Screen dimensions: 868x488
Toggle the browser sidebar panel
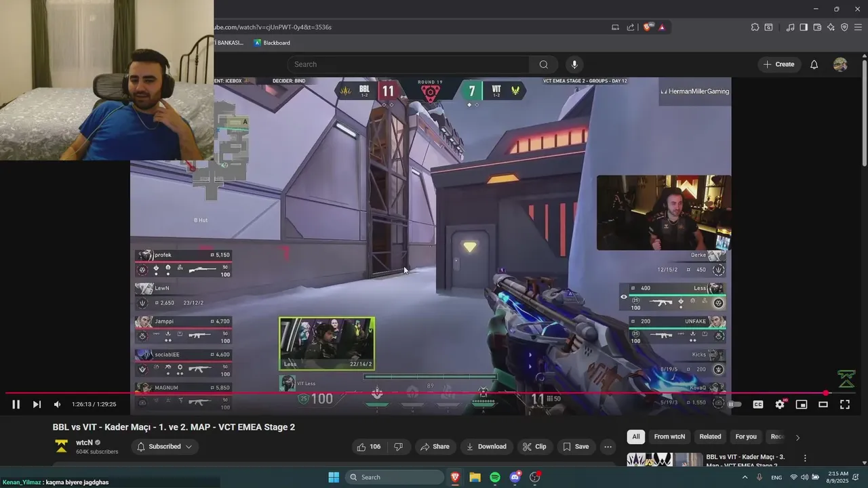point(804,27)
